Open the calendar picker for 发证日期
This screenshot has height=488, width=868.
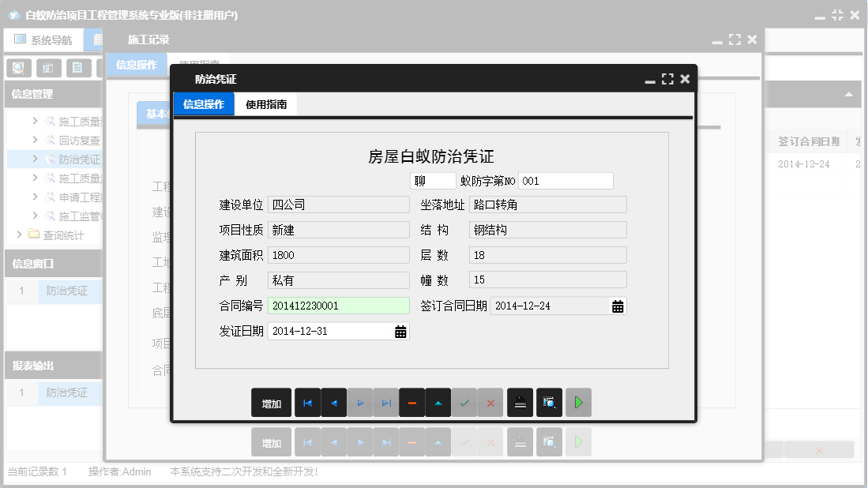tap(401, 331)
